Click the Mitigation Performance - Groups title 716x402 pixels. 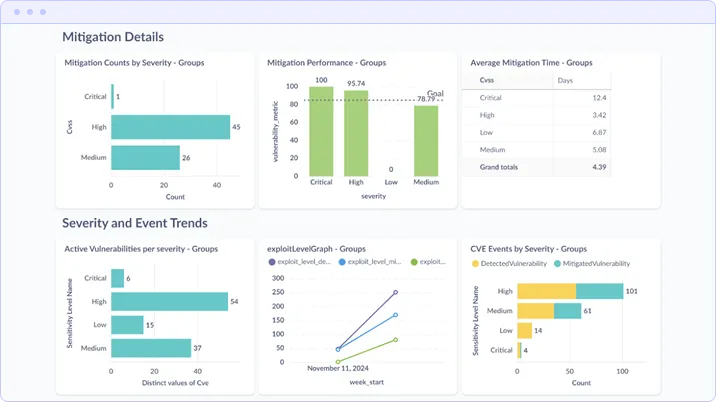[x=326, y=63]
